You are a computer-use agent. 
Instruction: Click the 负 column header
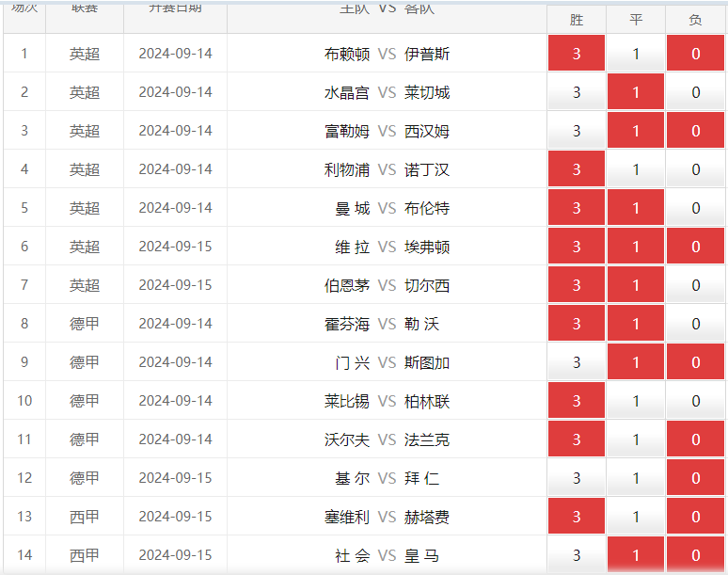click(x=695, y=20)
